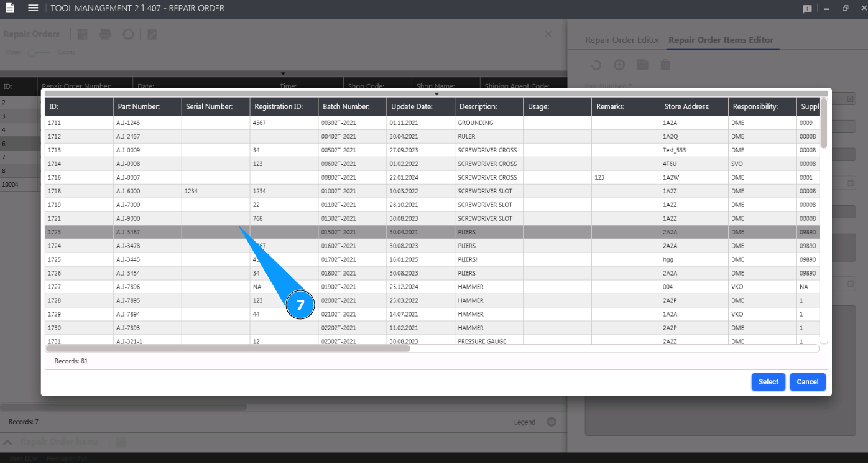Click the Select button
Screen dimensions: 868x464
click(769, 382)
